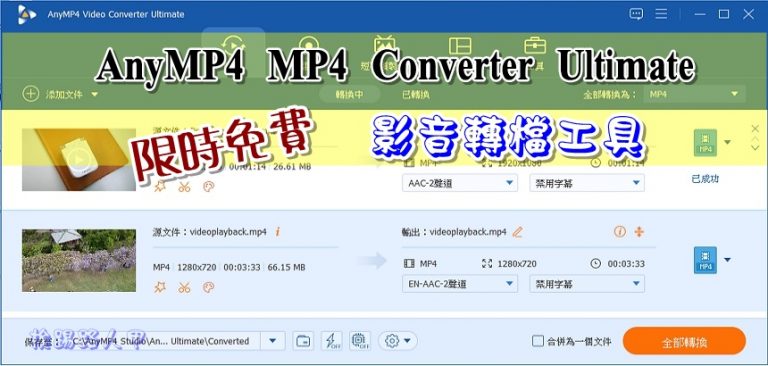Switch to the 已轉換 converted tab
This screenshot has height=366, width=768.
pyautogui.click(x=416, y=95)
